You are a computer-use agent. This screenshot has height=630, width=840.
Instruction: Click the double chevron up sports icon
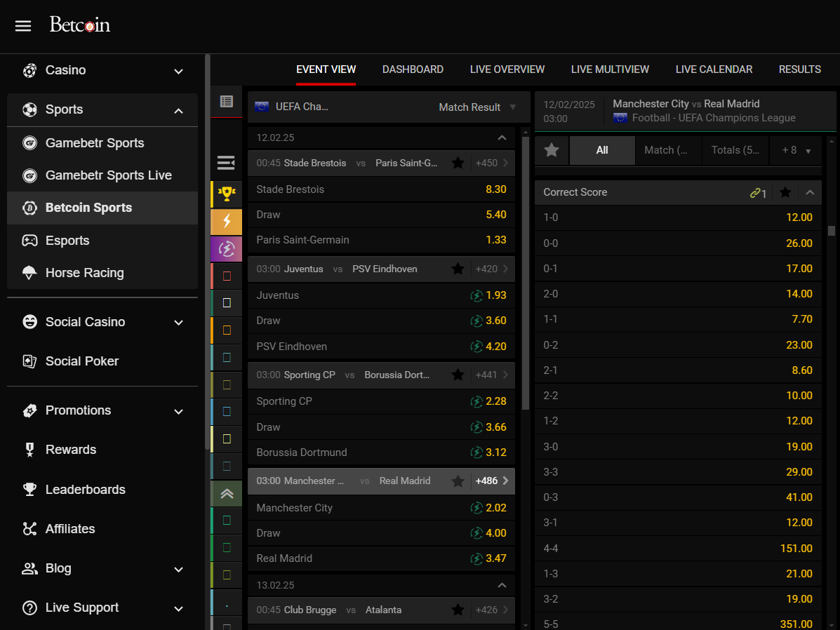[226, 494]
